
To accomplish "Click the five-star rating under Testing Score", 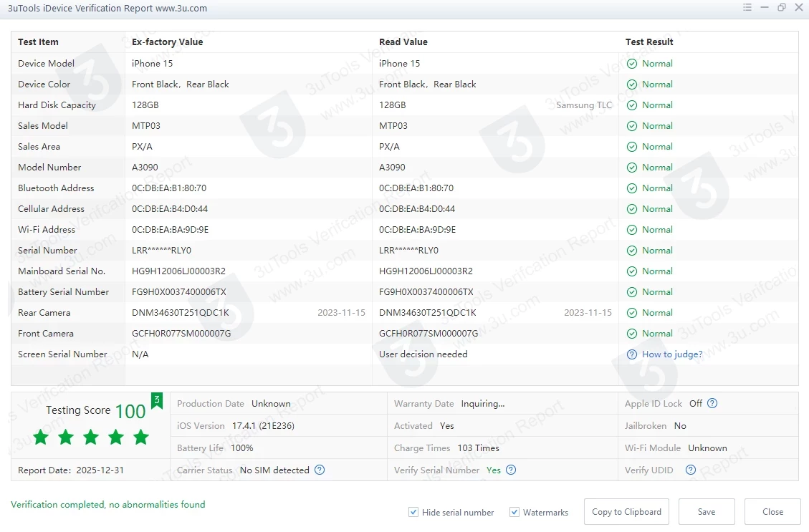I will [x=91, y=437].
